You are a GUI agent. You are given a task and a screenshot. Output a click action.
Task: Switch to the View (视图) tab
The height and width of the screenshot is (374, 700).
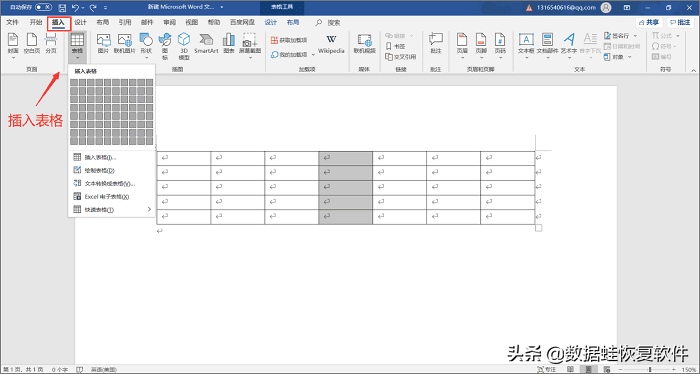pos(192,22)
